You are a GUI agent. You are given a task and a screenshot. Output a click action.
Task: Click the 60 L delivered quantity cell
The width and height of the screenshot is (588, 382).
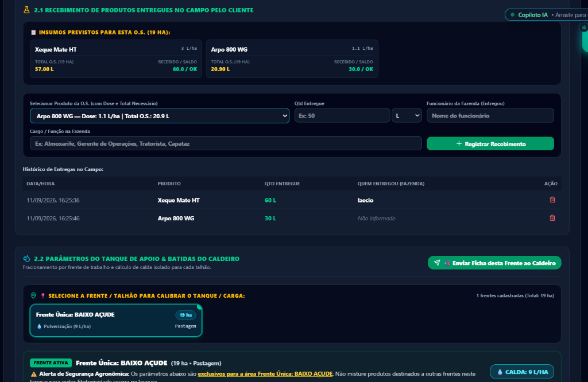tap(270, 200)
